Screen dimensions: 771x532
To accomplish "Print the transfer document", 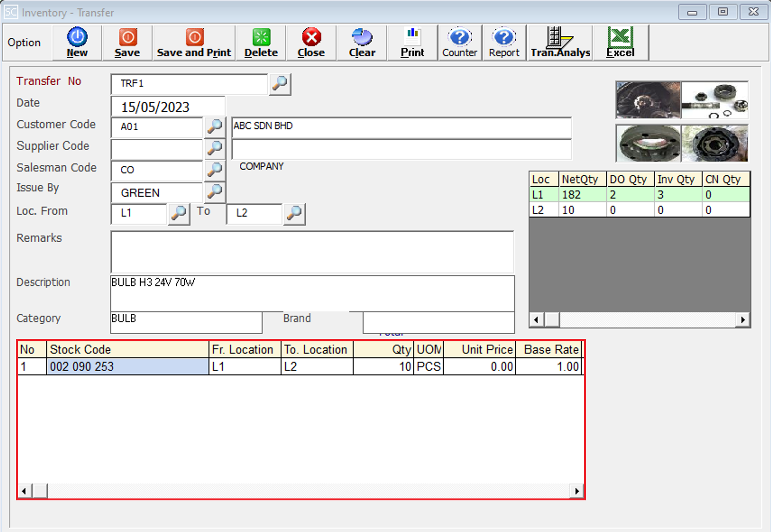I will tap(412, 42).
